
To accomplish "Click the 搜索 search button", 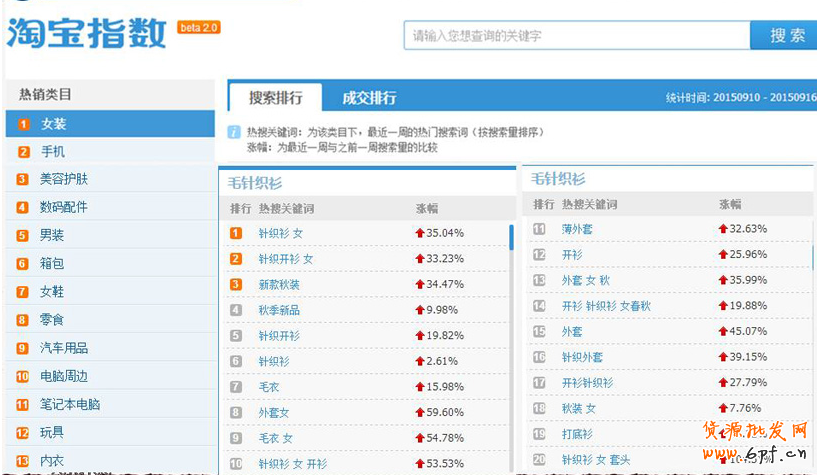I will tap(784, 35).
